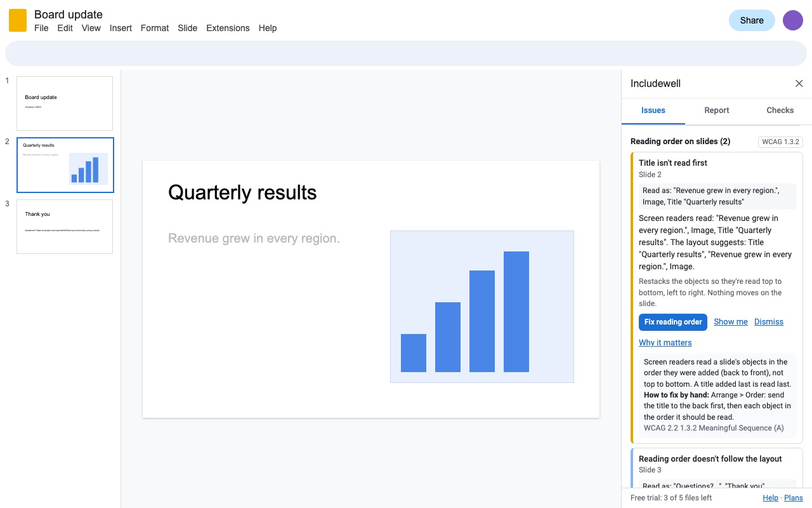Open the Edit menu
The image size is (812, 508).
pyautogui.click(x=65, y=28)
